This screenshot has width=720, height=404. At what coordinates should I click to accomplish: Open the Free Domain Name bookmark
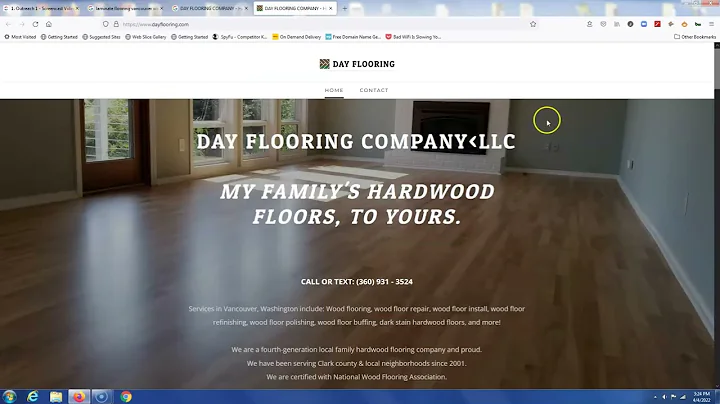click(x=353, y=37)
